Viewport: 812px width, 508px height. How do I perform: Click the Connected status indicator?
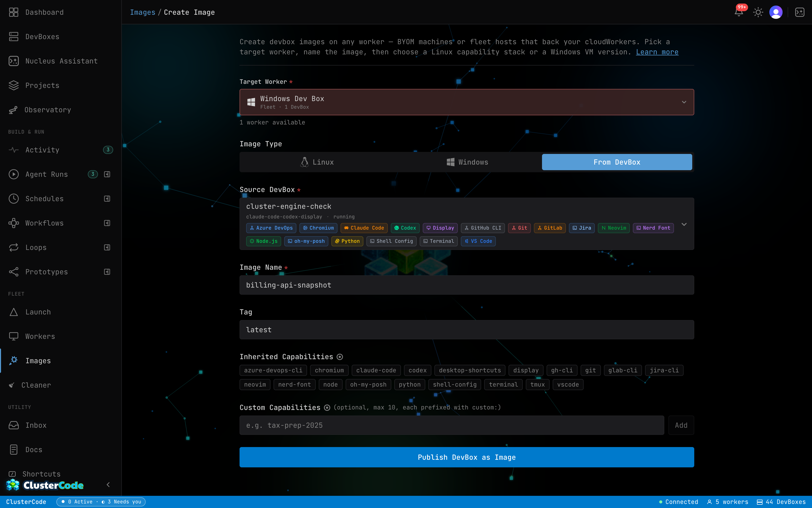pos(679,502)
